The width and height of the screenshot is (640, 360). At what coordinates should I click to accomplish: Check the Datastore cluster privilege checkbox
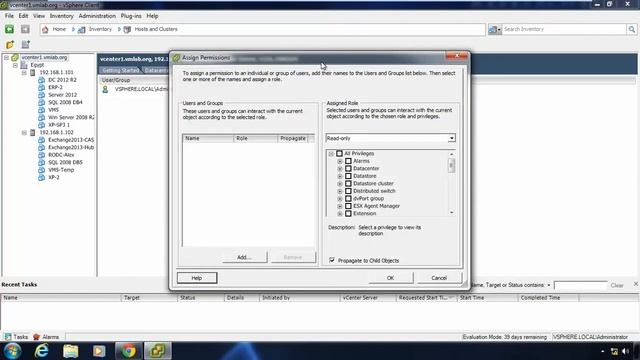[x=348, y=184]
